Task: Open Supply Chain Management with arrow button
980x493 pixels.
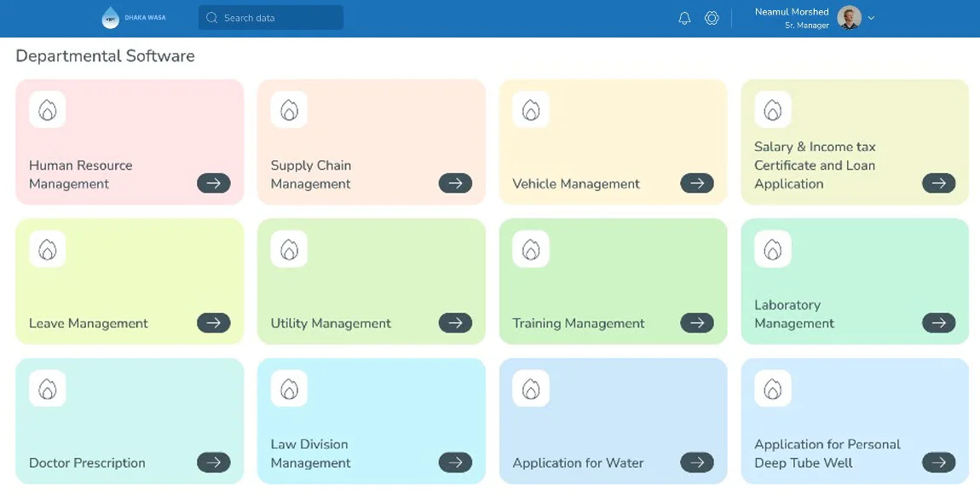Action: click(x=455, y=183)
